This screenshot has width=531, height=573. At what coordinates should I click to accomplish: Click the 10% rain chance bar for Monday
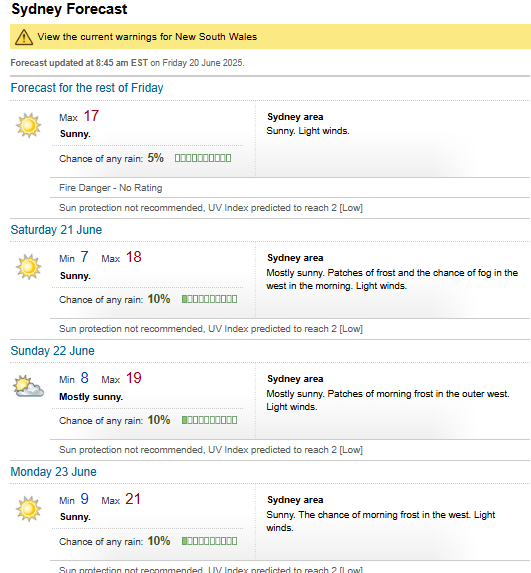209,541
